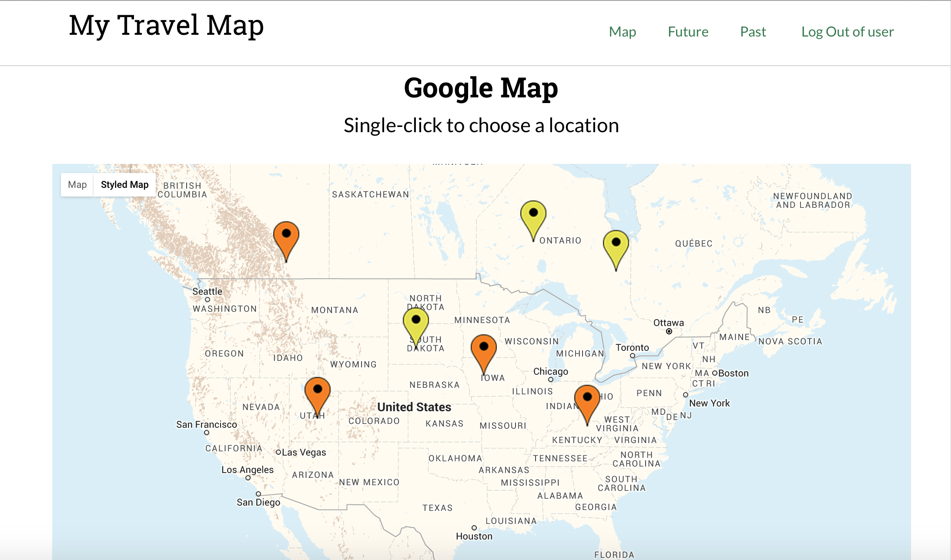Switch to the default Map style
This screenshot has height=560, width=951.
pyautogui.click(x=77, y=185)
